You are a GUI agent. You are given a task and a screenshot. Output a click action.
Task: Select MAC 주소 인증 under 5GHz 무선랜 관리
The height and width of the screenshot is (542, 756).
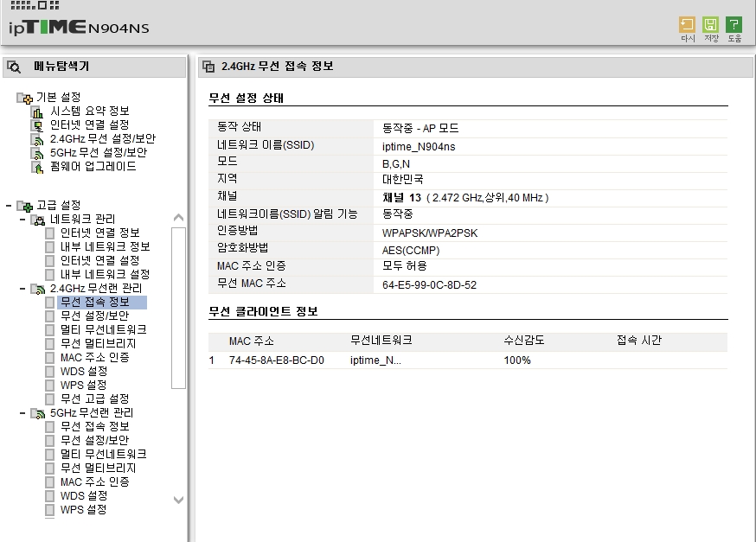(94, 481)
